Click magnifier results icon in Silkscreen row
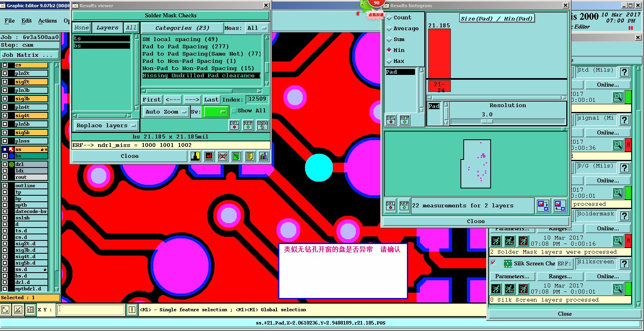 [x=618, y=289]
